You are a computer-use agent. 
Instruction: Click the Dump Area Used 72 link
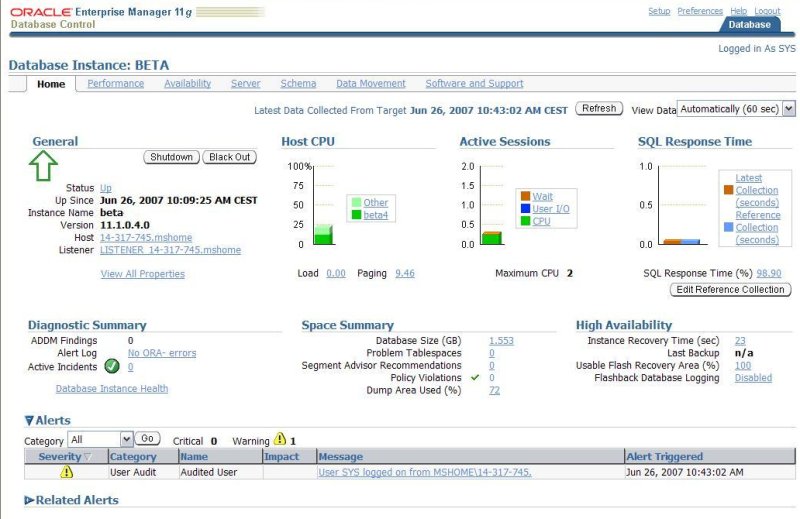point(494,390)
